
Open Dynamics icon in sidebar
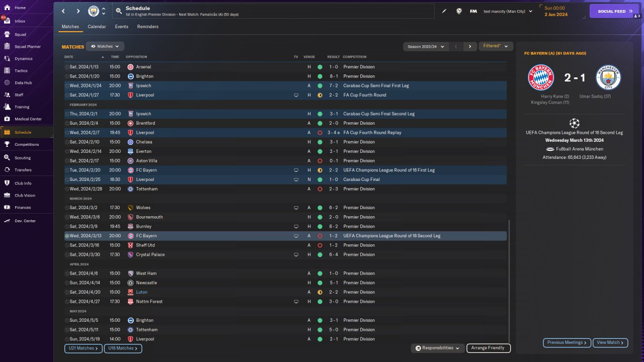click(x=7, y=59)
